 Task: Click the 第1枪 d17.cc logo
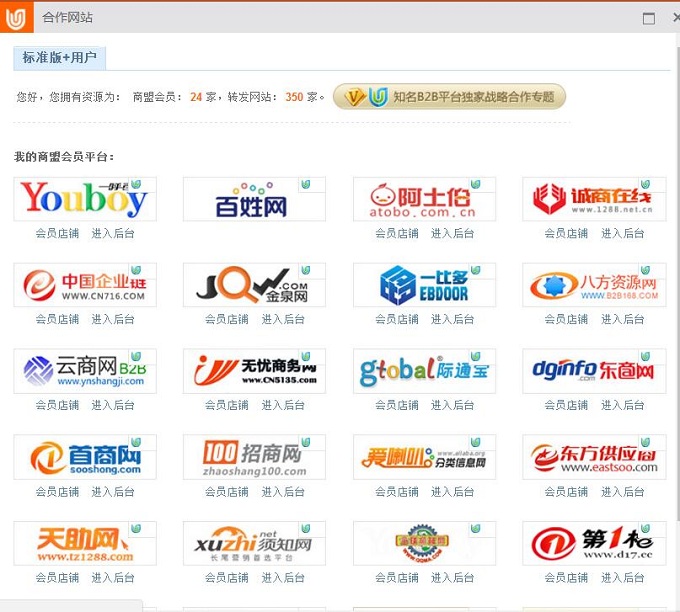(594, 543)
